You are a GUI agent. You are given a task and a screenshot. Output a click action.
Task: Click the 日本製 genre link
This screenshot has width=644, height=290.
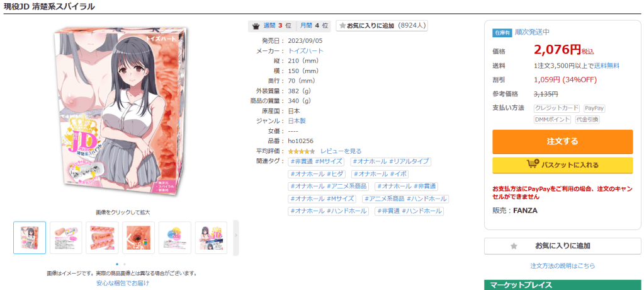(x=297, y=121)
